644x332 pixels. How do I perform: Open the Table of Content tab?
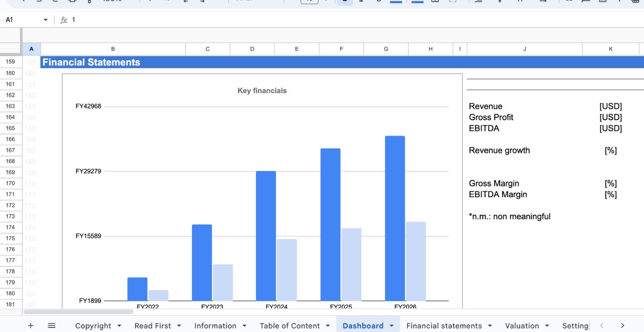[x=289, y=326]
